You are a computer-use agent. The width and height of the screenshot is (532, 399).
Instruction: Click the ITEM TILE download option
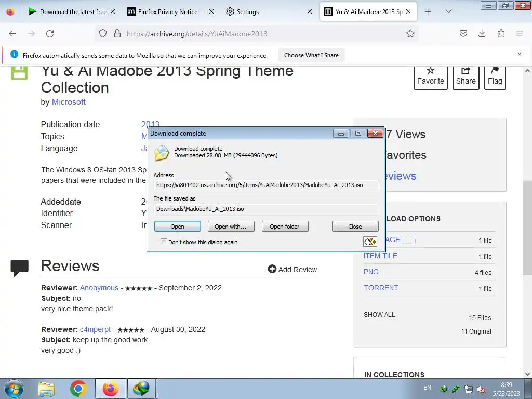coord(380,256)
